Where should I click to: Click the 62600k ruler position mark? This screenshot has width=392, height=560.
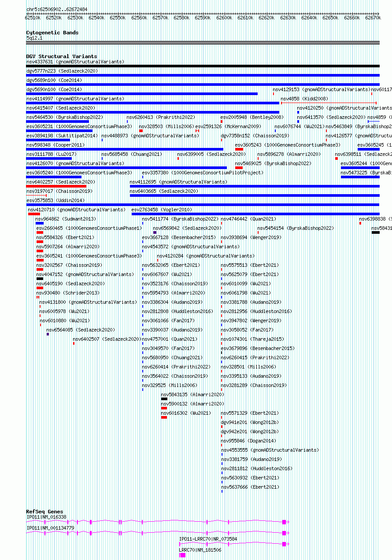[x=224, y=18]
